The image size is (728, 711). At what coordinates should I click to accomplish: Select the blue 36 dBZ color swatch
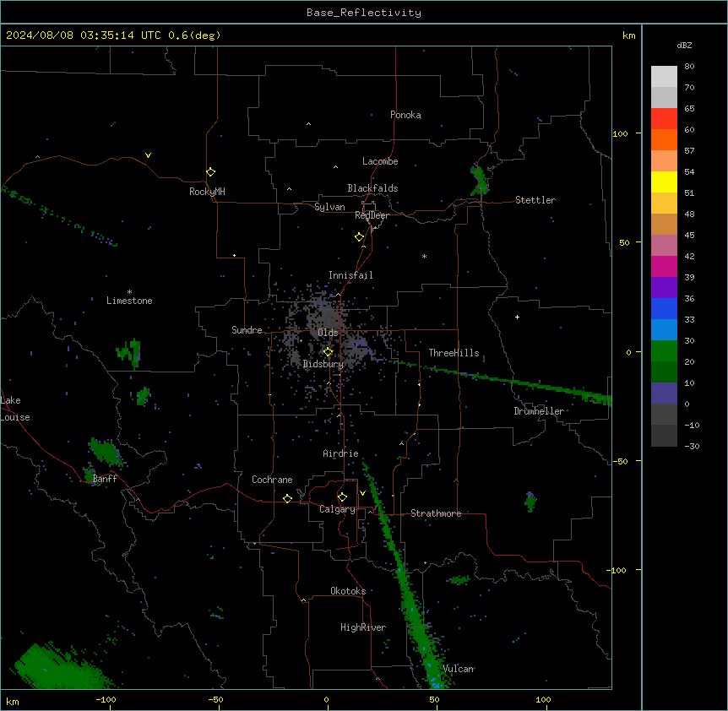pos(664,308)
